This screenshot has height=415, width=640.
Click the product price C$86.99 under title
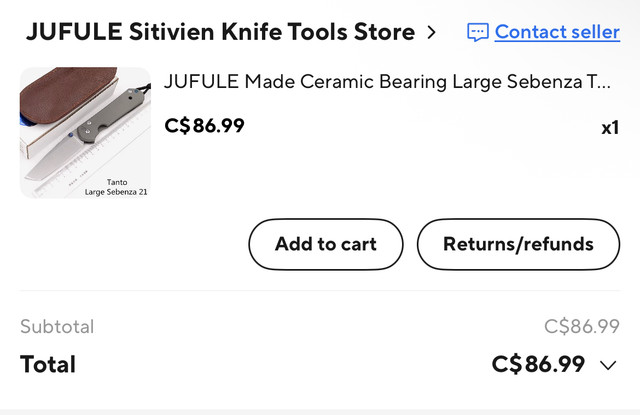pos(204,125)
